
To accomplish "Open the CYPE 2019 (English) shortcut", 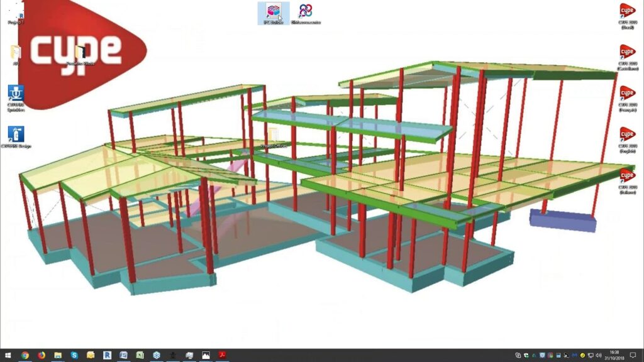I will (627, 136).
